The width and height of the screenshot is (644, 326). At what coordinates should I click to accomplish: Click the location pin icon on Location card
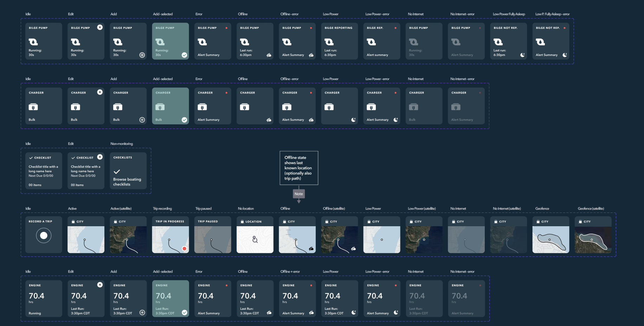(255, 240)
